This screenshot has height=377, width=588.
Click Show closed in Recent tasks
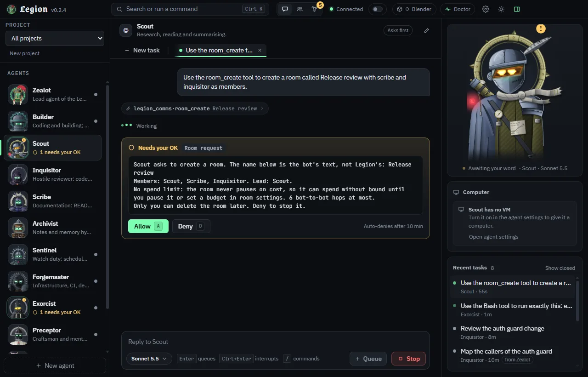pos(560,268)
